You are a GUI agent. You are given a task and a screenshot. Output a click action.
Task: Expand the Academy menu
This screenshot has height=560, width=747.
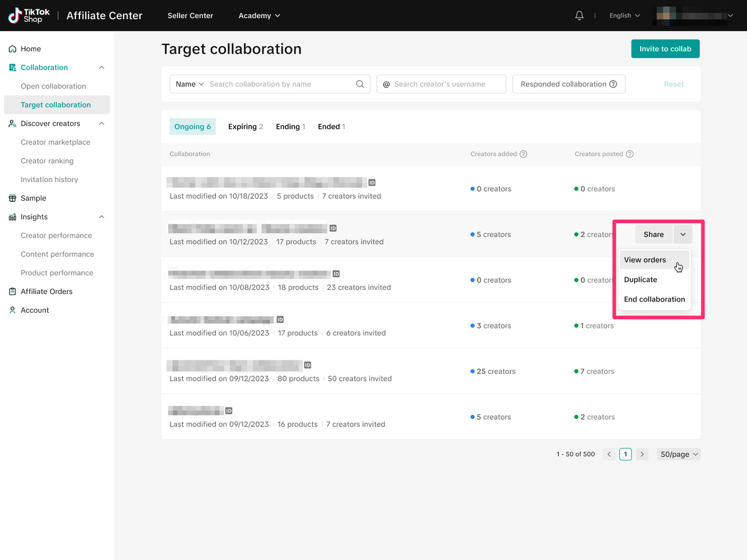(x=259, y=16)
